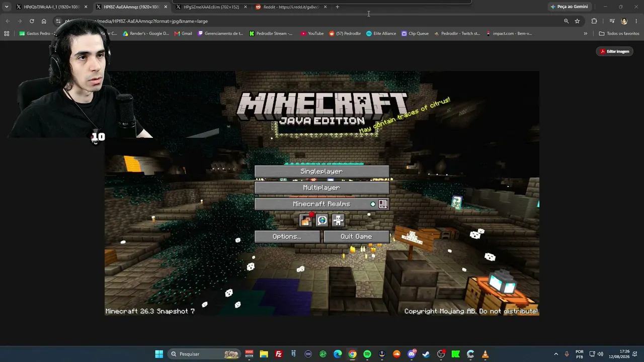Open Spotify from the taskbar
This screenshot has width=644, height=362.
coord(367,354)
